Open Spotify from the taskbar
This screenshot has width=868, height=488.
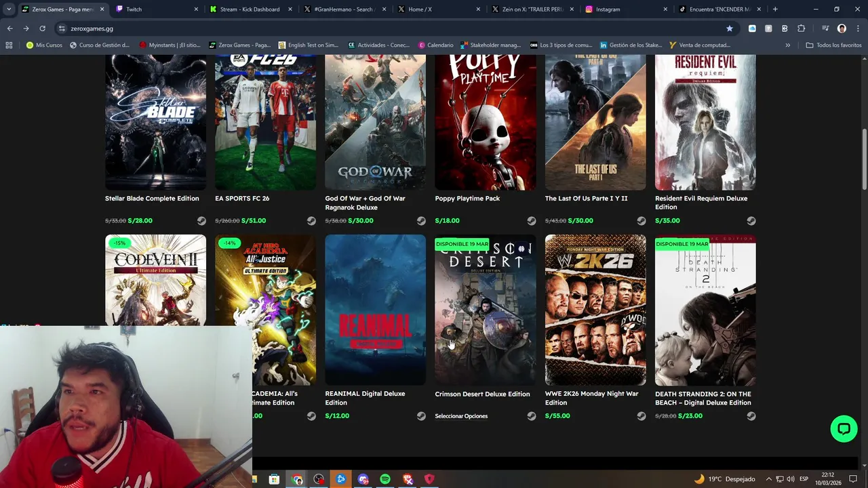click(x=385, y=479)
